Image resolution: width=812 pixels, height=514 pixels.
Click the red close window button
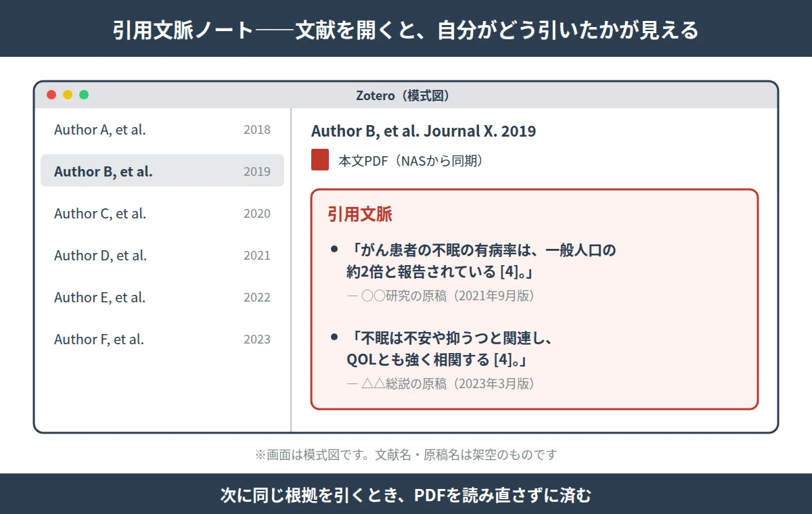pyautogui.click(x=51, y=95)
